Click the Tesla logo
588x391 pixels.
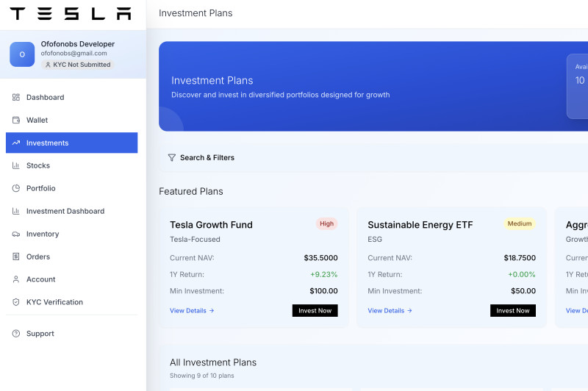coord(71,14)
